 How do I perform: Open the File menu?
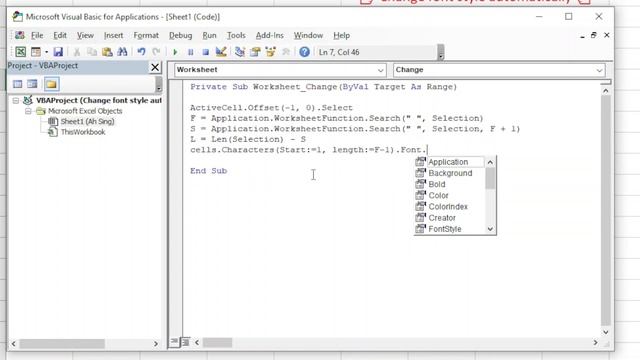[37, 36]
